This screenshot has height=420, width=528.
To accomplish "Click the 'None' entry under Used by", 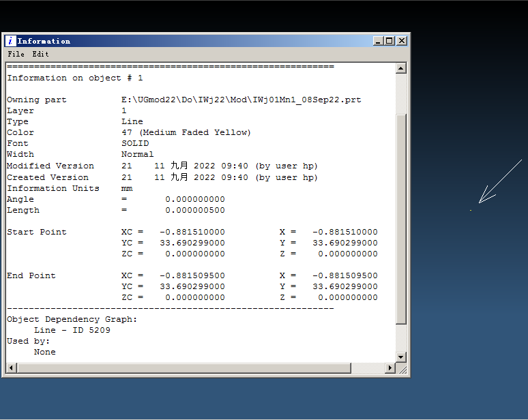I will 45,352.
